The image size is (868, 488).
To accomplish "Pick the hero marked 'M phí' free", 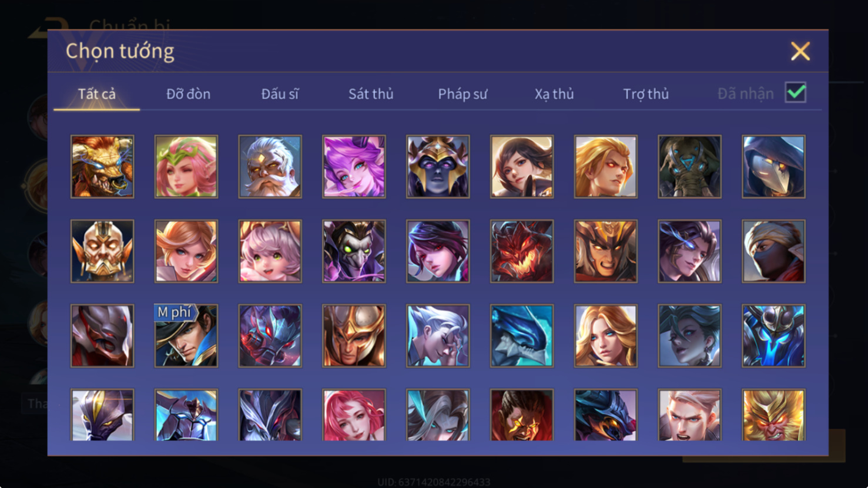I will pos(186,336).
